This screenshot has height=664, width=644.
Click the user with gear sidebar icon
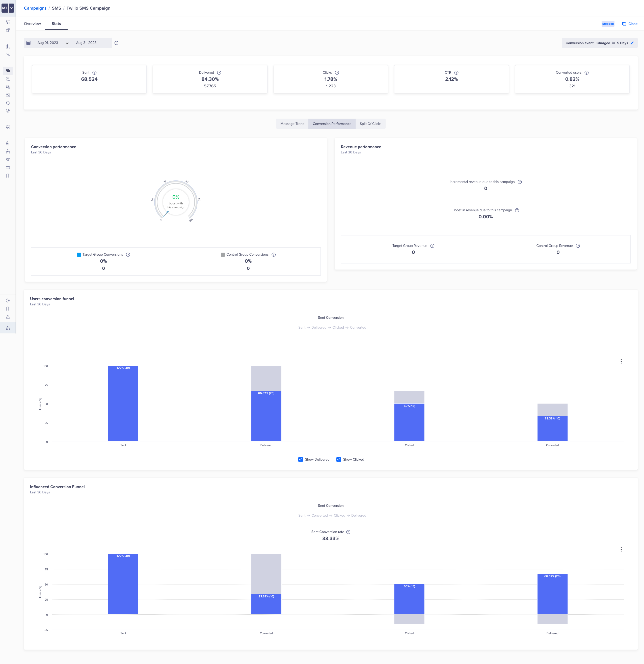[8, 143]
